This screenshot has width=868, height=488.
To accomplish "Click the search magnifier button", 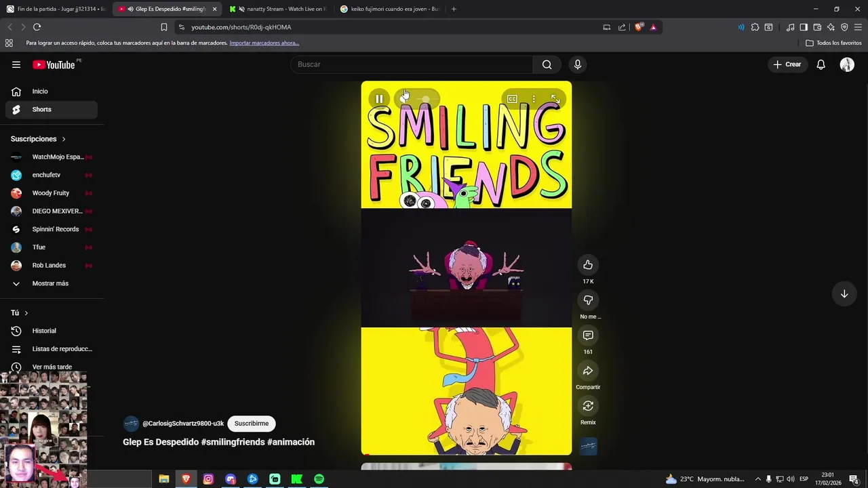I will (x=547, y=64).
